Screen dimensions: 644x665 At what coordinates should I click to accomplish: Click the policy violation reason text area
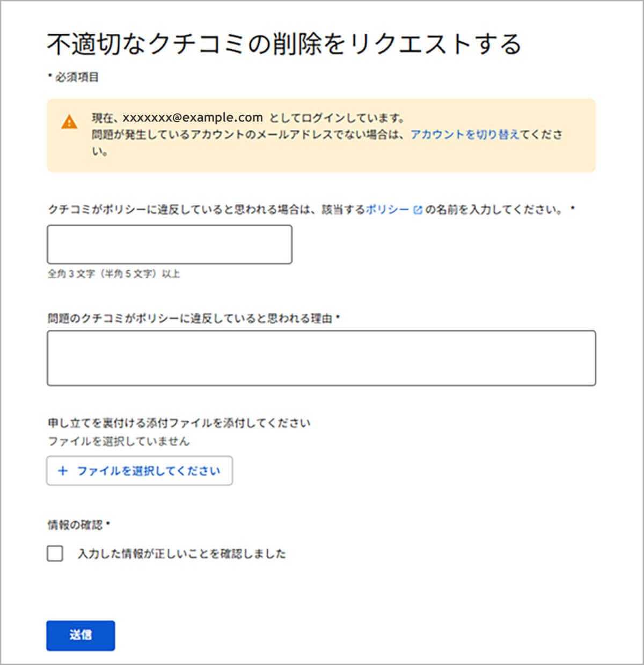[x=321, y=358]
